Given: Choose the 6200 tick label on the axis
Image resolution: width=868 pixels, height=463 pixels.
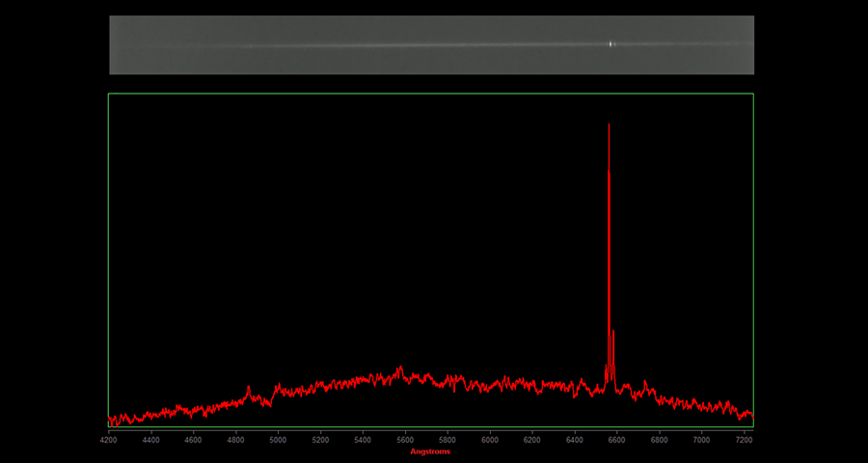Looking at the screenshot, I should (532, 440).
